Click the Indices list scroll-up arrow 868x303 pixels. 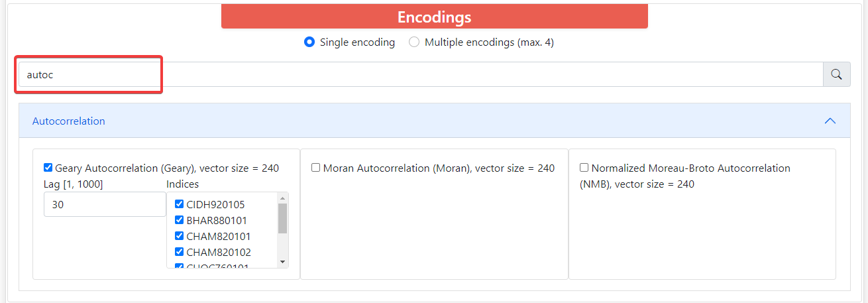tap(283, 198)
